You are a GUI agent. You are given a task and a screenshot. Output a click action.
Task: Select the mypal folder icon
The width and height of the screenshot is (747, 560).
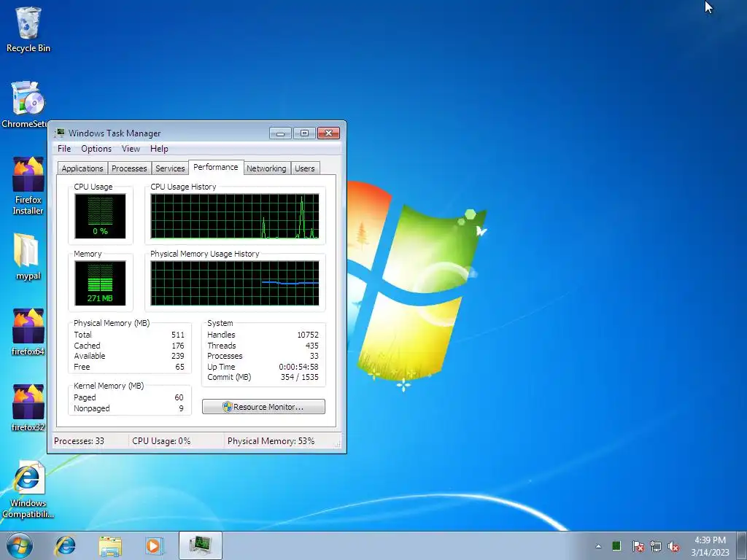pos(28,257)
